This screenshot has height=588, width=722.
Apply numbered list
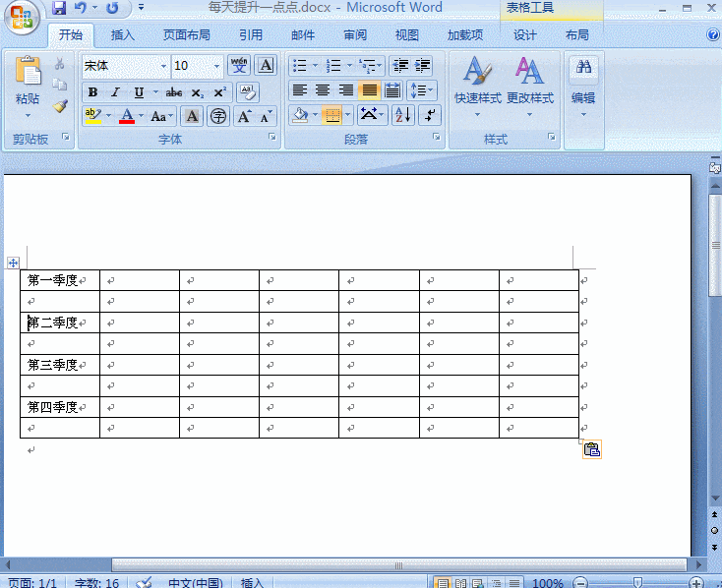click(333, 65)
